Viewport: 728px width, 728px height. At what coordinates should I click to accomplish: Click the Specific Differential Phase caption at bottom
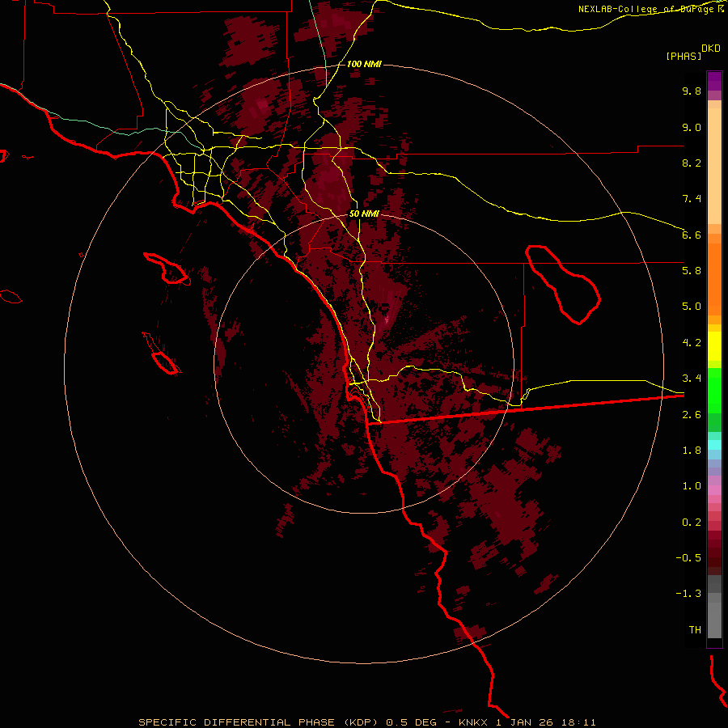[366, 722]
